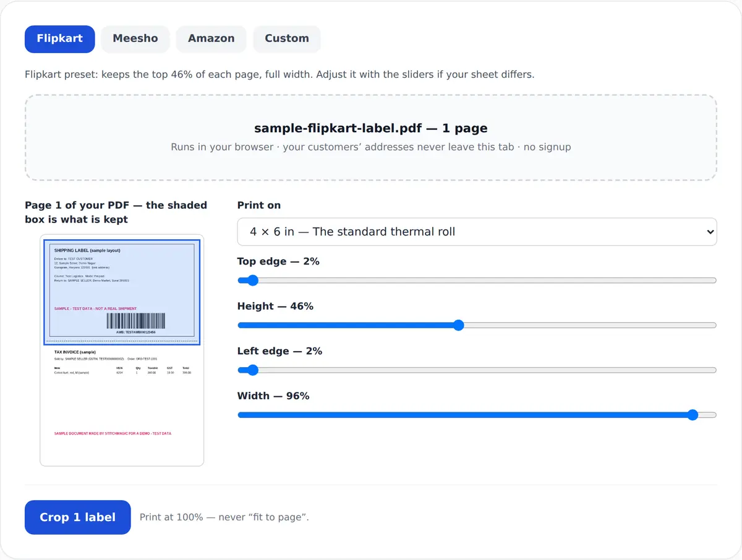Switch to the Meesho preset tab
This screenshot has height=560, width=742.
[x=135, y=39]
